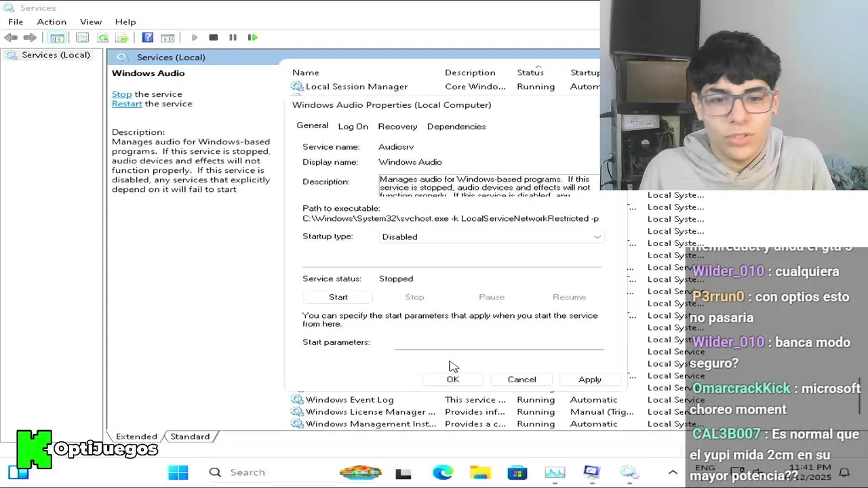Switch to the General tab
This screenshot has height=488, width=868.
[313, 125]
